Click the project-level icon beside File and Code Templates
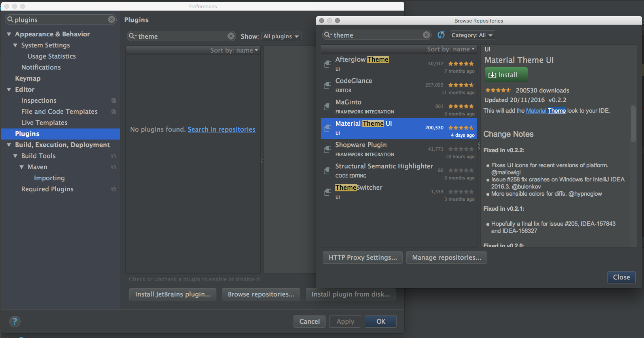Image resolution: width=644 pixels, height=338 pixels. point(114,112)
